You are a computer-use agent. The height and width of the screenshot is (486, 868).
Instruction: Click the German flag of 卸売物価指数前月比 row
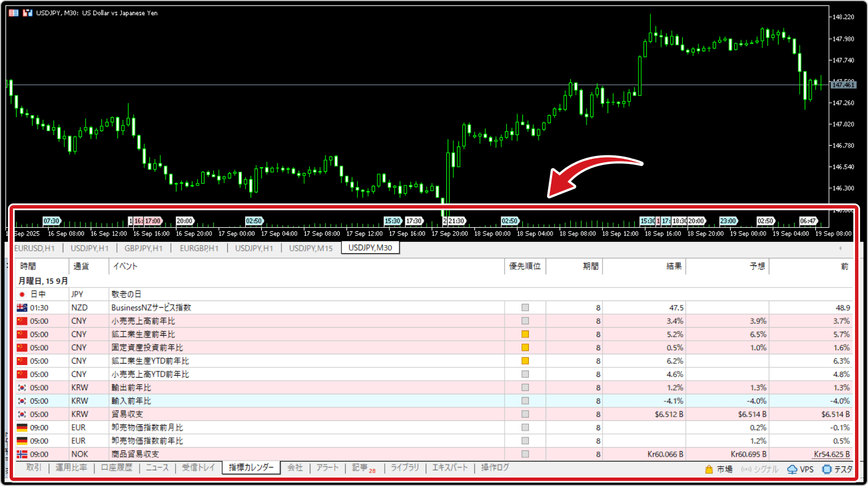coord(22,428)
